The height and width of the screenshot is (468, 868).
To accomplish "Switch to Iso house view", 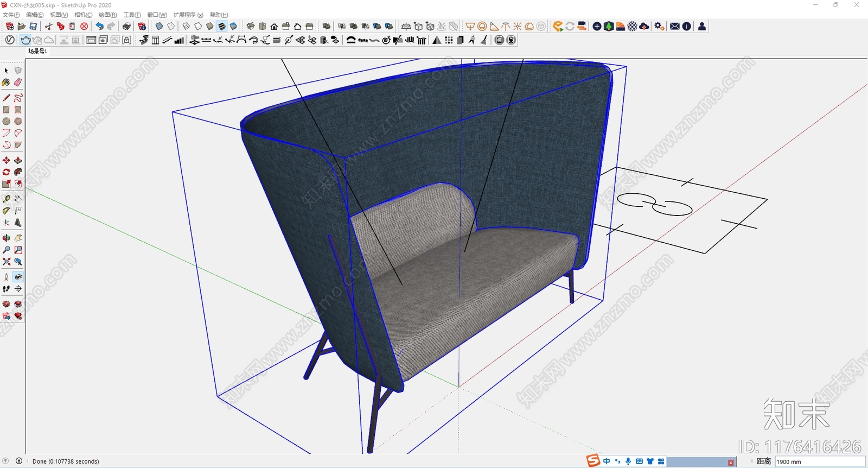I will coord(250,26).
